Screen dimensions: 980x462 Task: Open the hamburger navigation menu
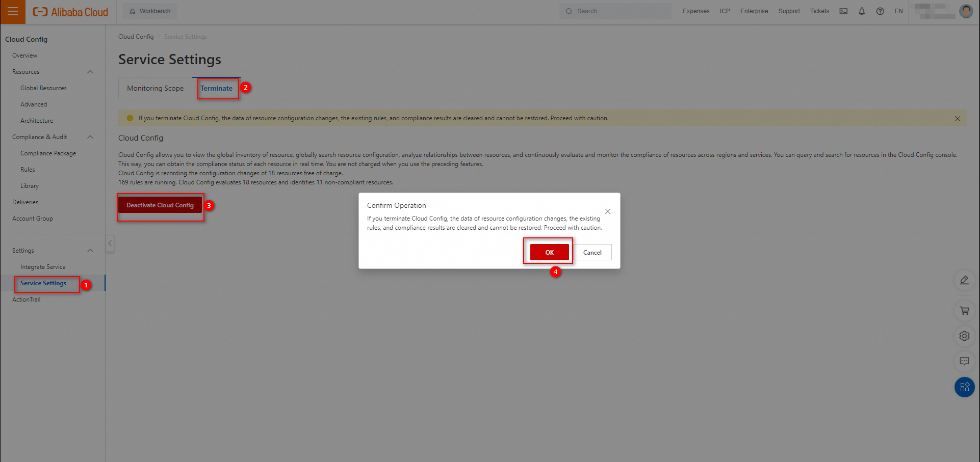coord(13,12)
